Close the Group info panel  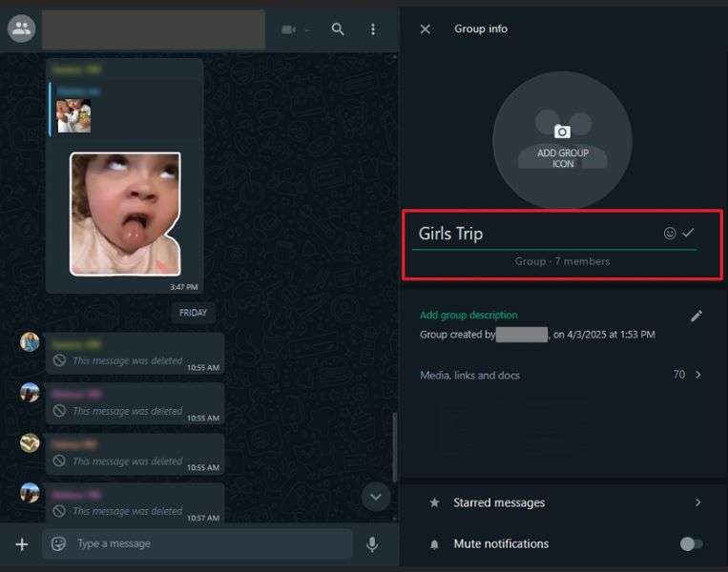coord(426,30)
